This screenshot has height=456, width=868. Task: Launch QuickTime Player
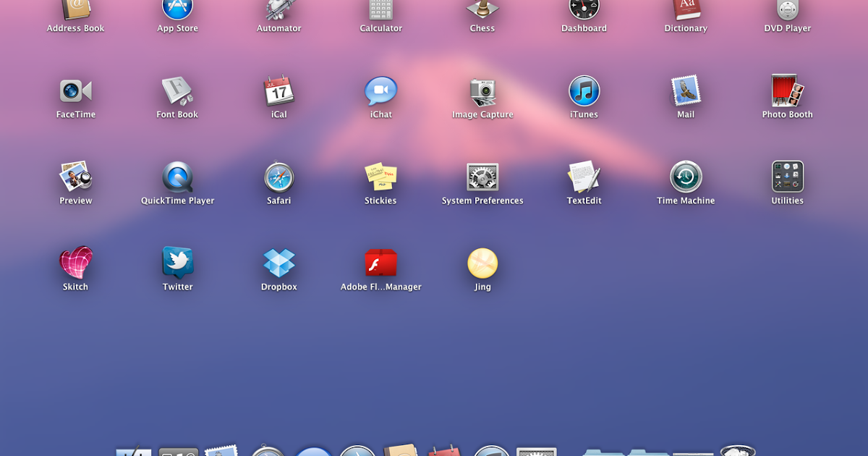178,177
